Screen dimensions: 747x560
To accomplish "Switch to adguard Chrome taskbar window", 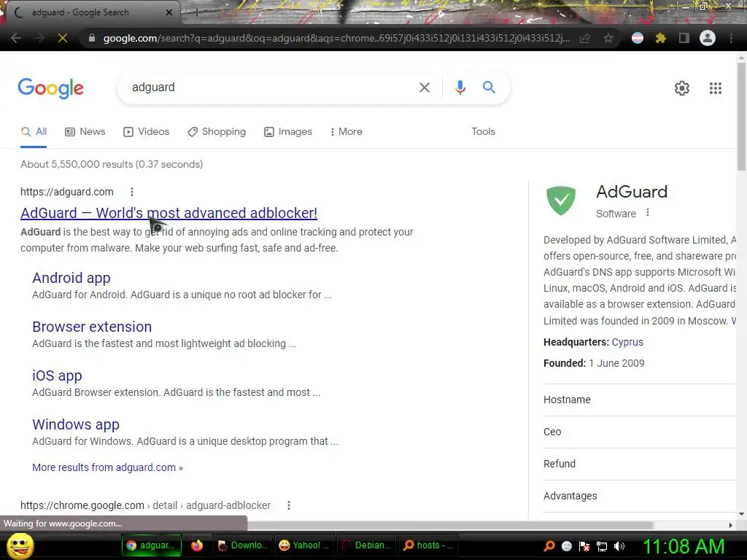I will pos(152,545).
